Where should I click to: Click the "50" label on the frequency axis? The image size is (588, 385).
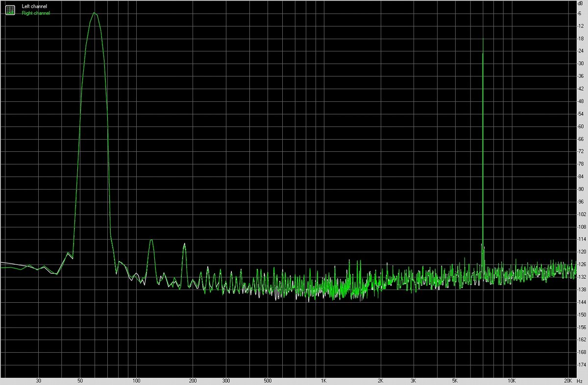point(80,381)
